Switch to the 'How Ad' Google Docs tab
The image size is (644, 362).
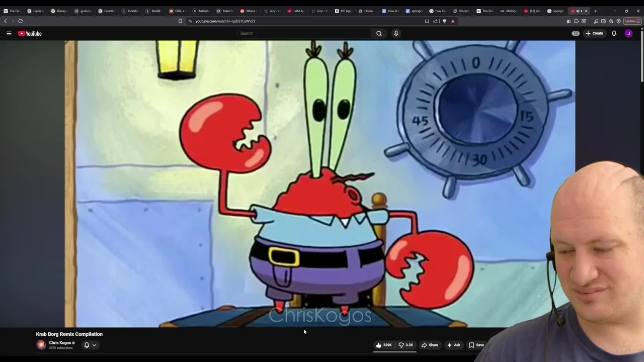coord(390,11)
